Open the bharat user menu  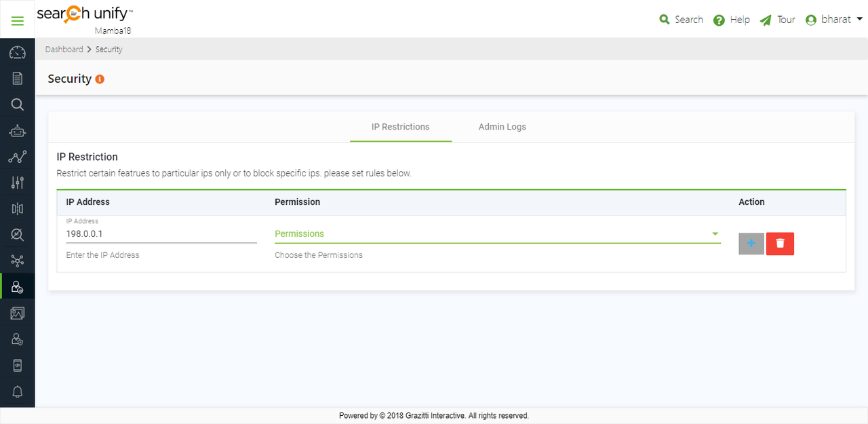(x=834, y=20)
